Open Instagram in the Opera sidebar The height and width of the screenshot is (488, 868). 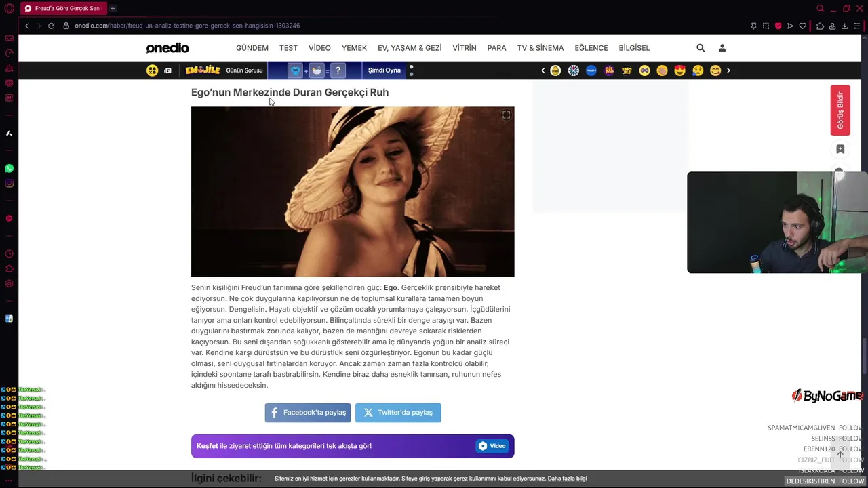tap(9, 183)
